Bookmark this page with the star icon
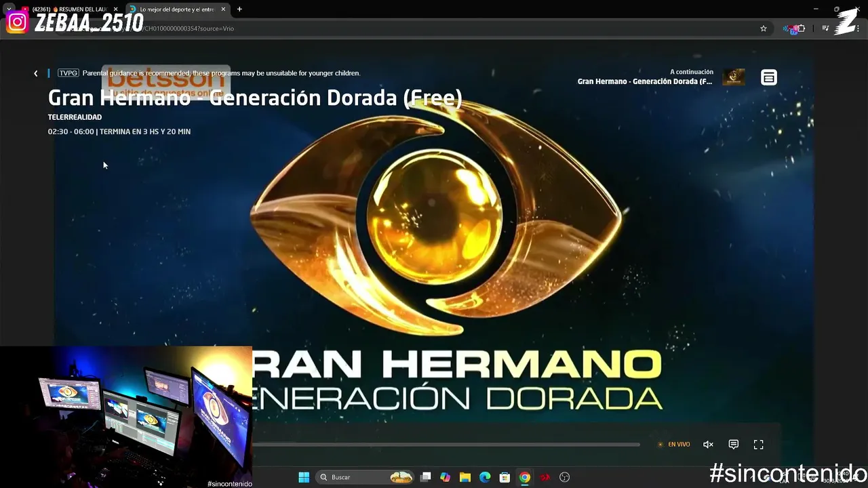Viewport: 868px width, 488px height. pos(764,28)
